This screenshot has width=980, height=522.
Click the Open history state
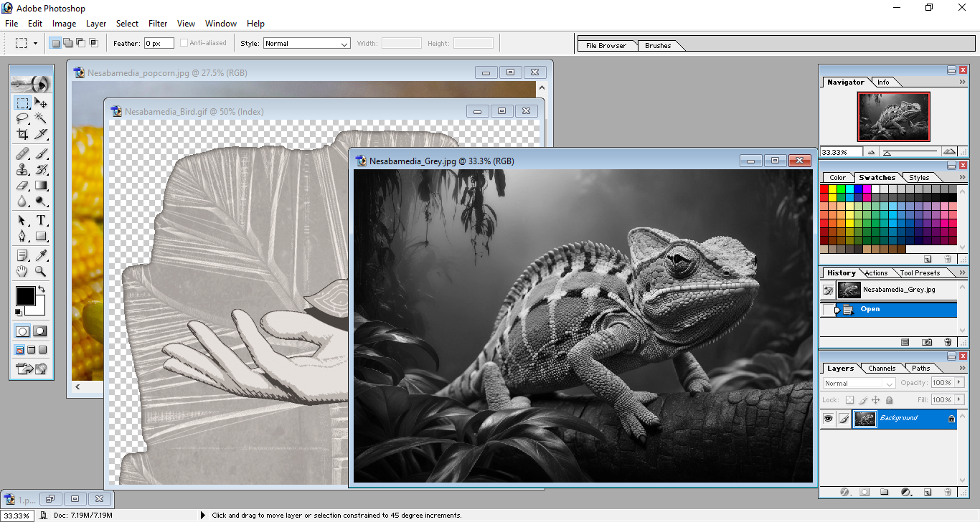[870, 310]
